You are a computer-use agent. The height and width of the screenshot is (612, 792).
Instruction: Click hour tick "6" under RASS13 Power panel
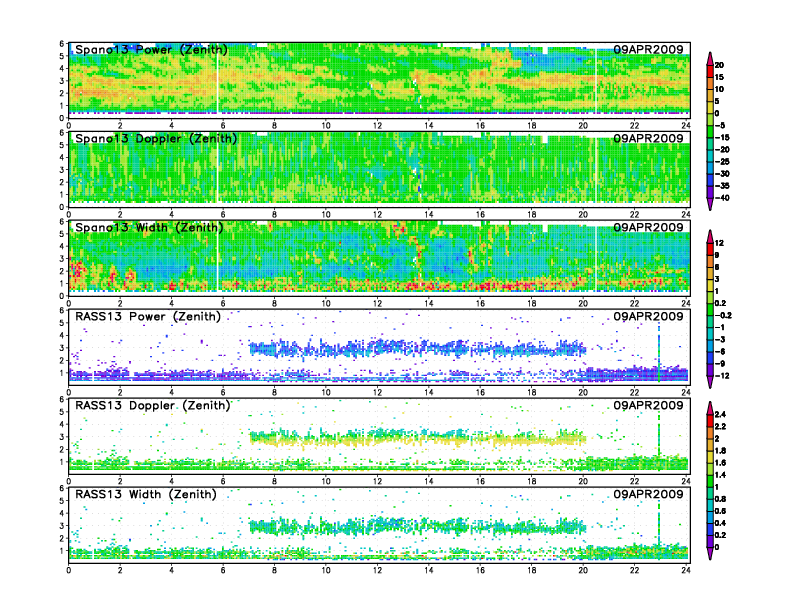point(223,392)
